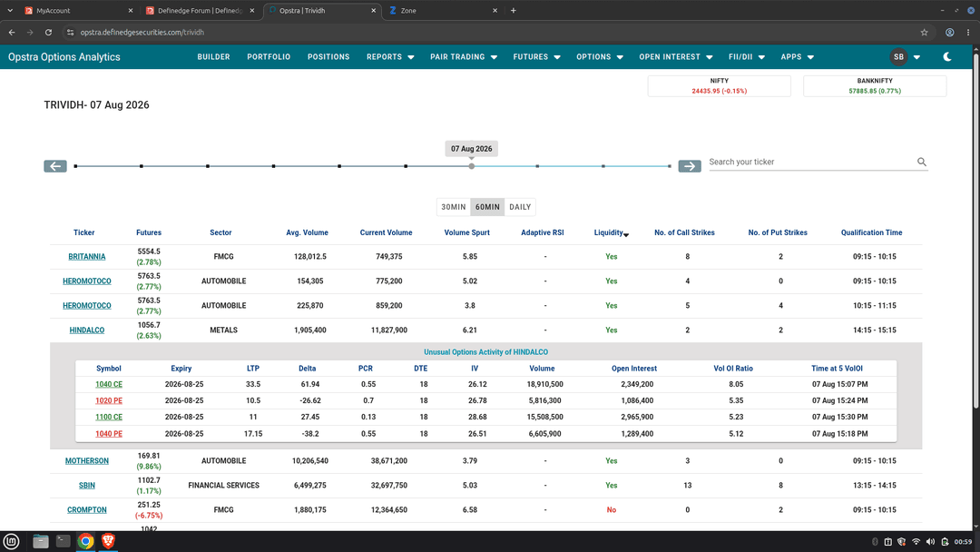Switch to Zone browser tab
The height and width of the screenshot is (552, 980).
click(443, 11)
